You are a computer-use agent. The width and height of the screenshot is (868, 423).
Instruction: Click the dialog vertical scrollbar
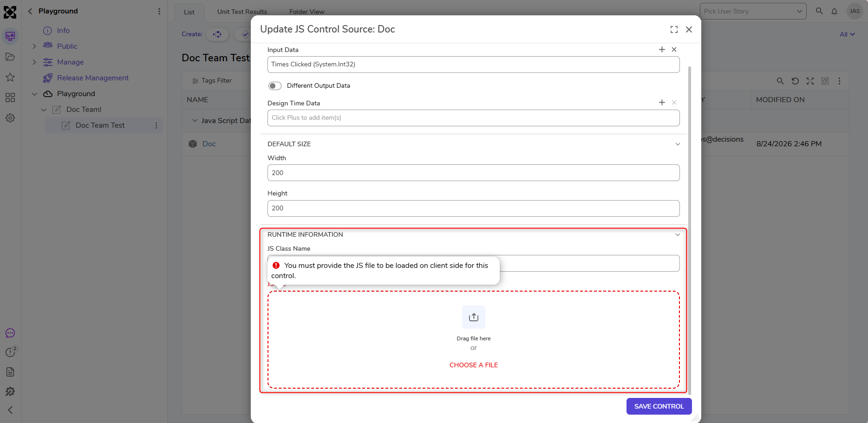click(690, 230)
